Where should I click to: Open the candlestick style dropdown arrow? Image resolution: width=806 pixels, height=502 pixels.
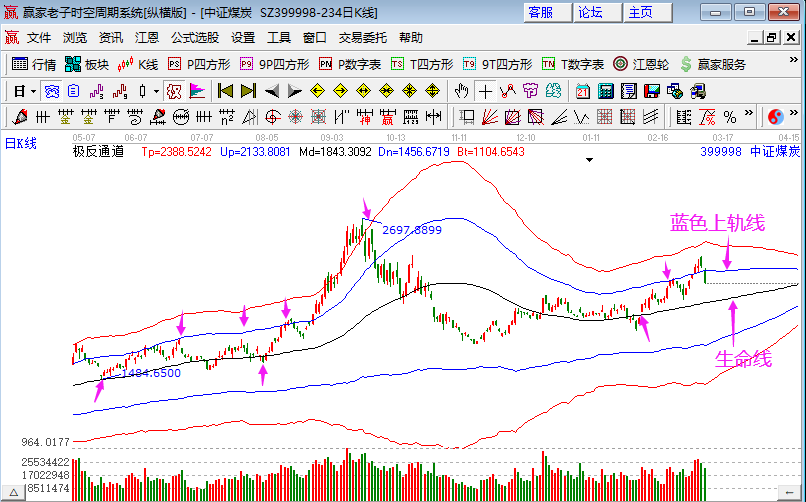156,91
